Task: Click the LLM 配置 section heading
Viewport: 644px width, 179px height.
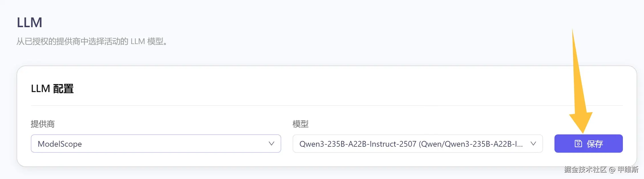Action: [52, 89]
